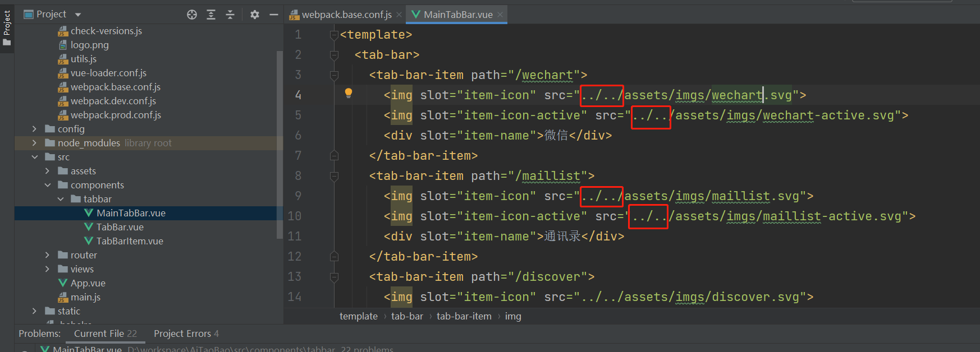Open check-versions.js in the project tree
This screenshot has width=980, height=352.
point(106,31)
